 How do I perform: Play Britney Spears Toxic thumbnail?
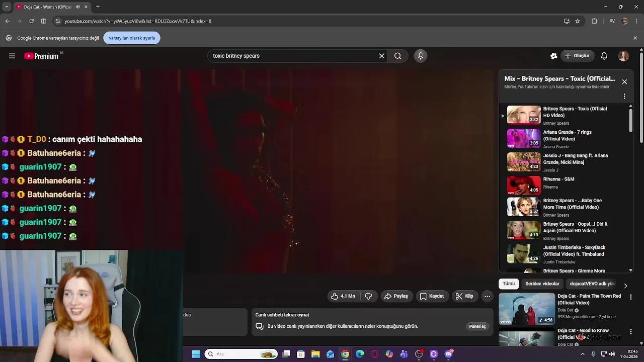(x=524, y=115)
